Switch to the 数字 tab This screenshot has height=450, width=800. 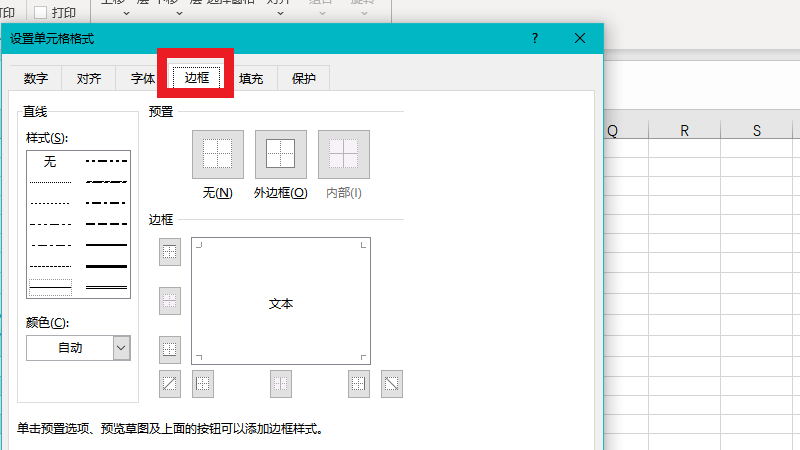(36, 79)
